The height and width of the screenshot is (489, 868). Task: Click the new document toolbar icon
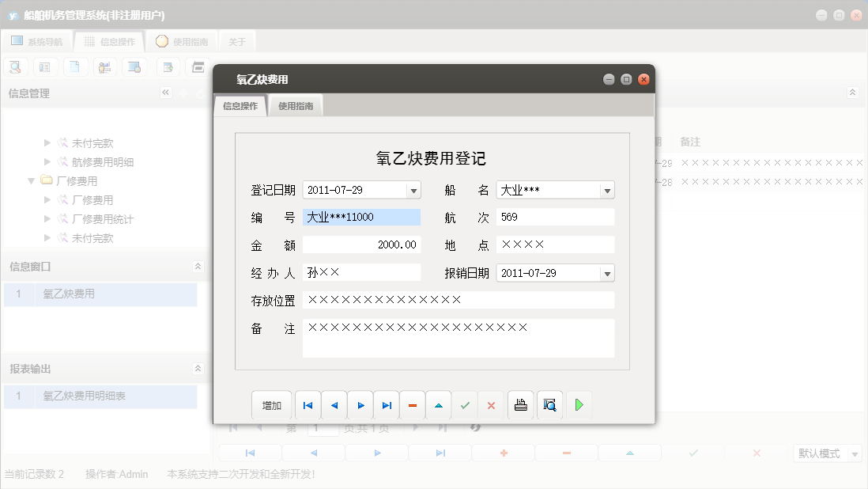click(x=75, y=66)
